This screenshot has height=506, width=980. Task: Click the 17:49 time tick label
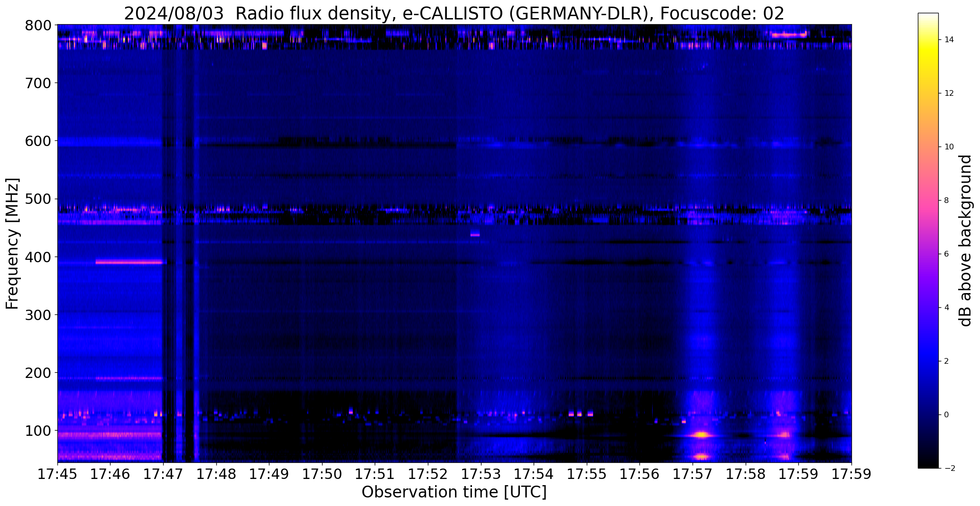pos(269,474)
